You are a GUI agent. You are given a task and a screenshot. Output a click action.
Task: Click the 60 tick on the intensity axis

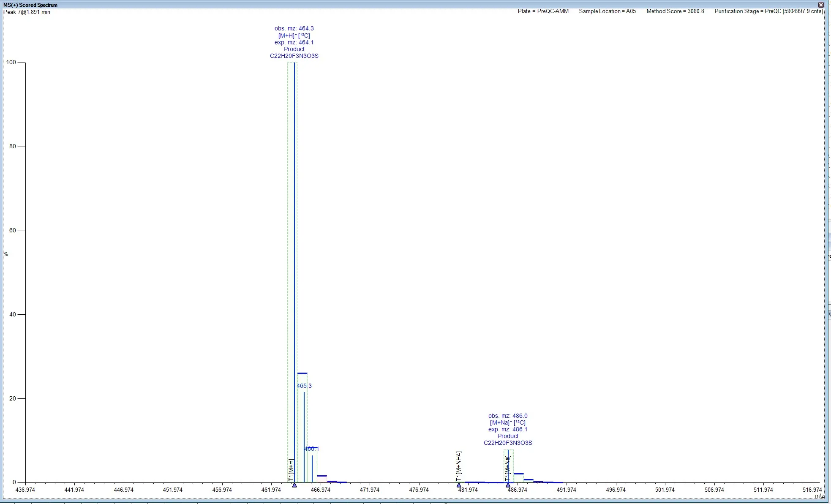13,230
